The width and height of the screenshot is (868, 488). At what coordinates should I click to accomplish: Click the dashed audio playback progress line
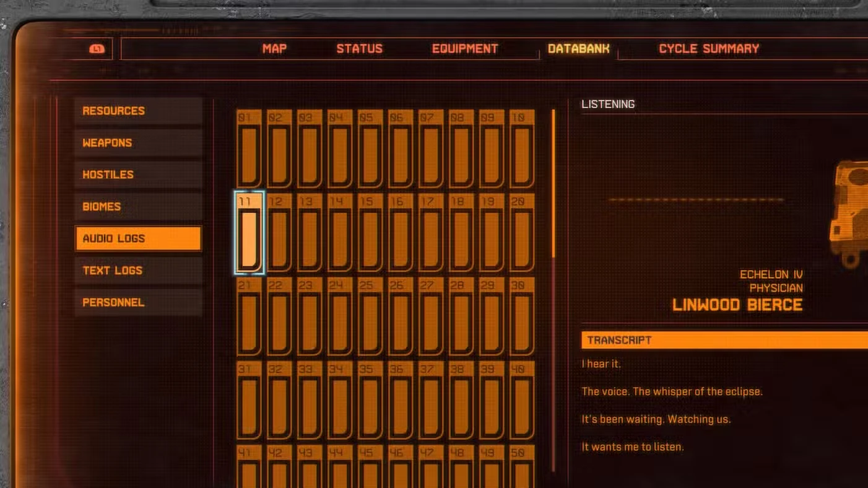coord(697,200)
